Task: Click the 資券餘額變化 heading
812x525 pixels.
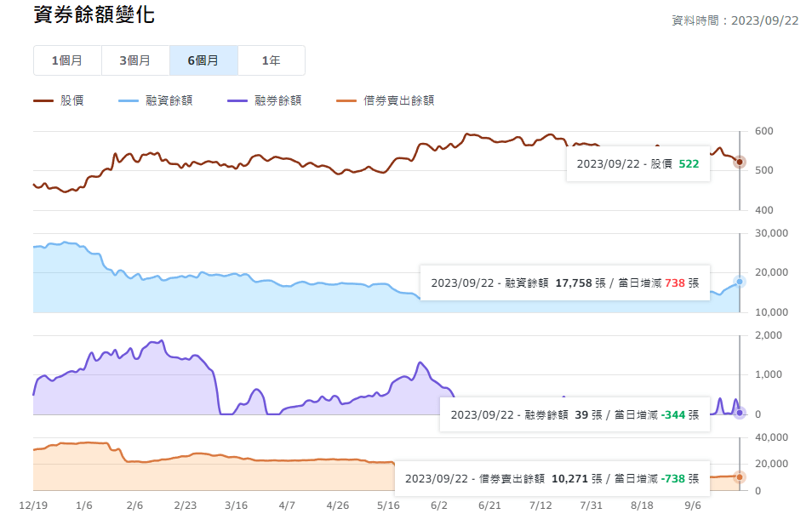Action: (94, 14)
